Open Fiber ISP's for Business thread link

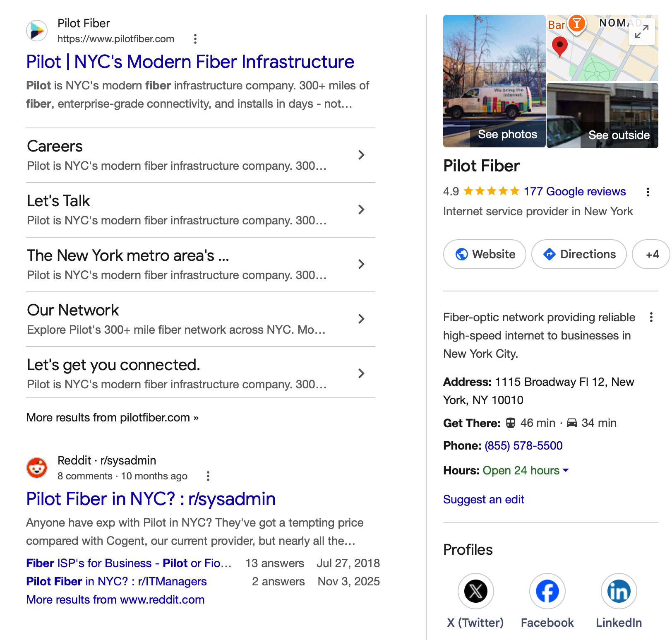tap(129, 563)
